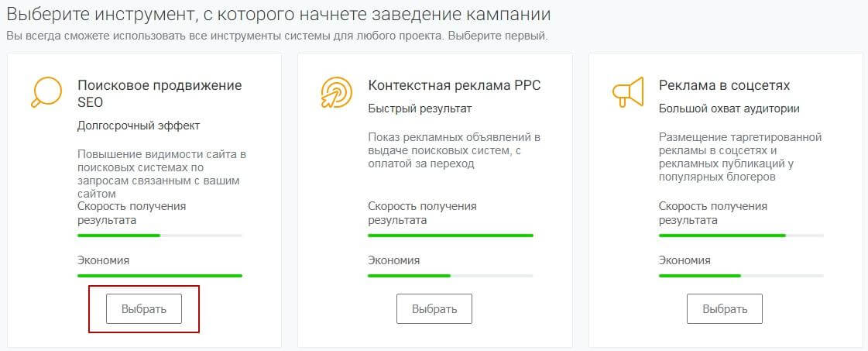
Task: Open the Реклама в соцсетях title
Action: click(724, 85)
